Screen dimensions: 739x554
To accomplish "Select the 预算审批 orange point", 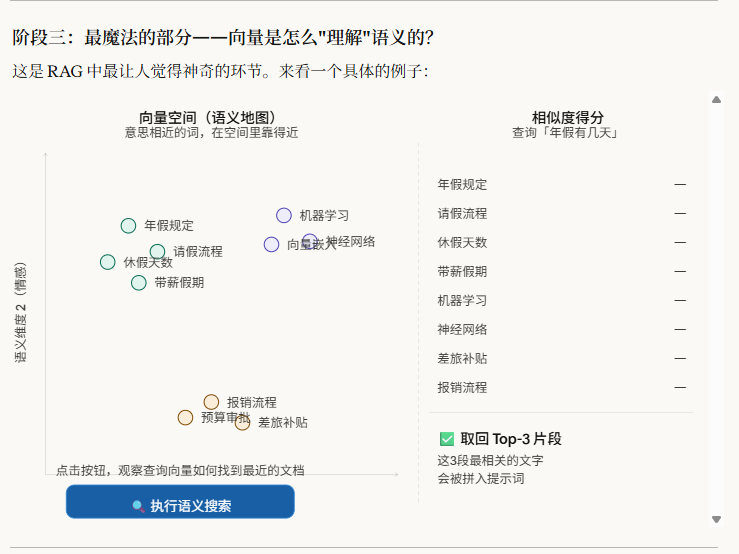I will [x=185, y=418].
